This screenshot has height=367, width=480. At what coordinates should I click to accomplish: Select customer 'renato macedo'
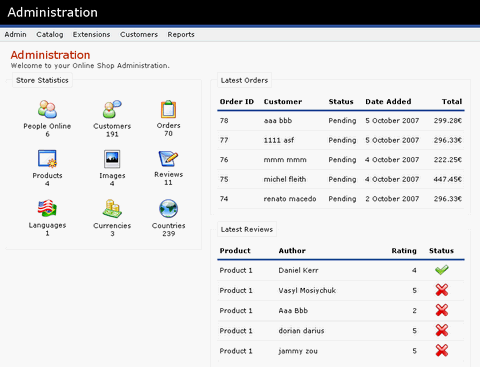click(290, 199)
